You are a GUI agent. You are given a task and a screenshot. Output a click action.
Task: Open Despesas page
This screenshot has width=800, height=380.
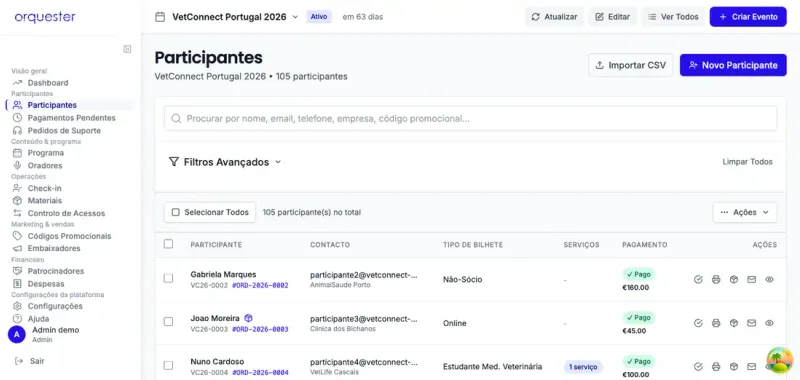pos(46,284)
